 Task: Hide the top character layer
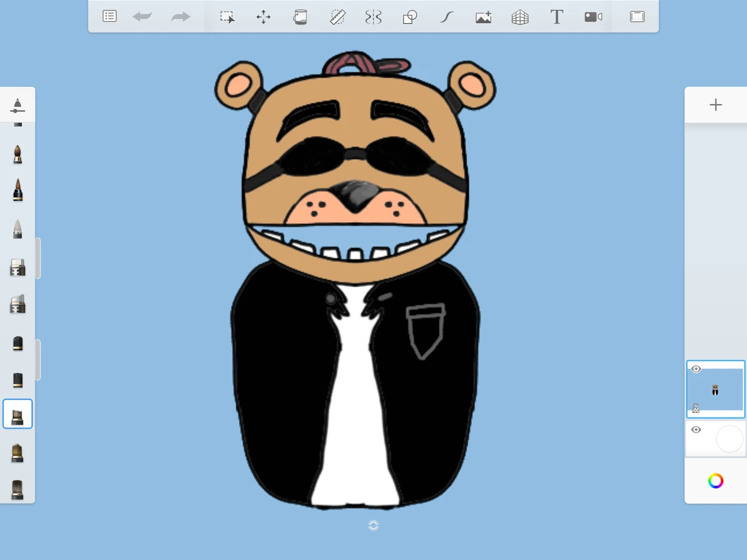696,368
